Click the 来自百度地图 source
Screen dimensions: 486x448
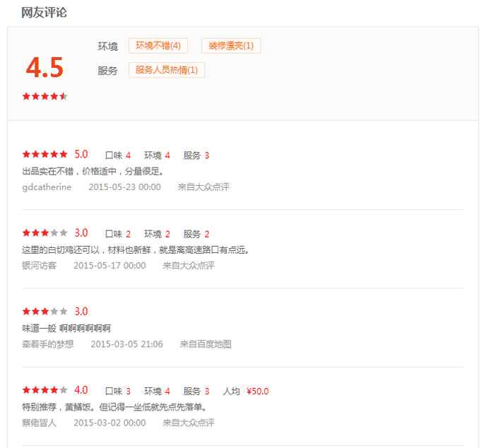pyautogui.click(x=206, y=344)
